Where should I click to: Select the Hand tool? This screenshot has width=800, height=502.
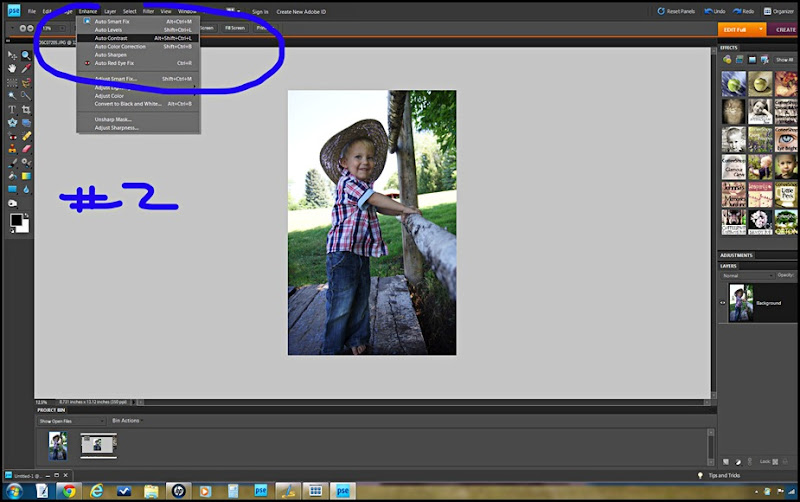pyautogui.click(x=12, y=68)
